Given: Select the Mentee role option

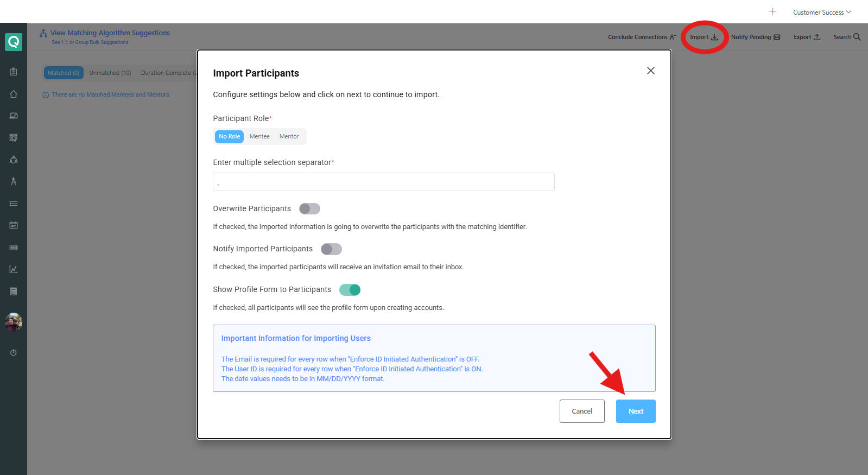Looking at the screenshot, I should 259,137.
